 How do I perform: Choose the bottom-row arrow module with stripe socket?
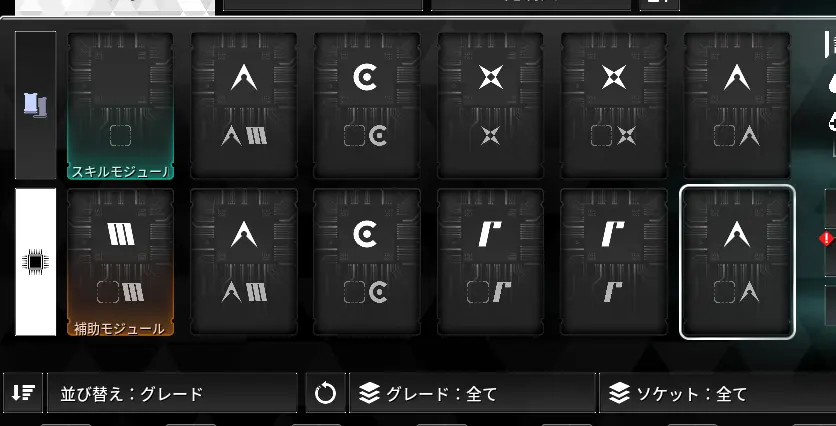pos(244,262)
